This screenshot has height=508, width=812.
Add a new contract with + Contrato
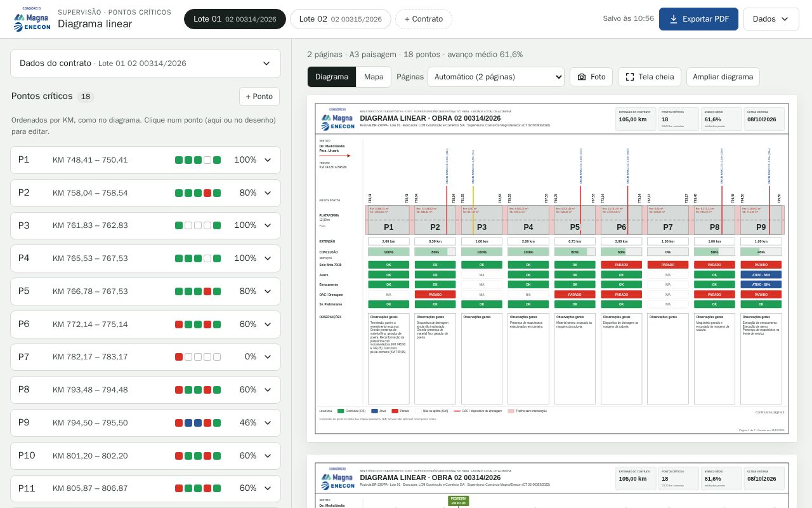pos(424,19)
